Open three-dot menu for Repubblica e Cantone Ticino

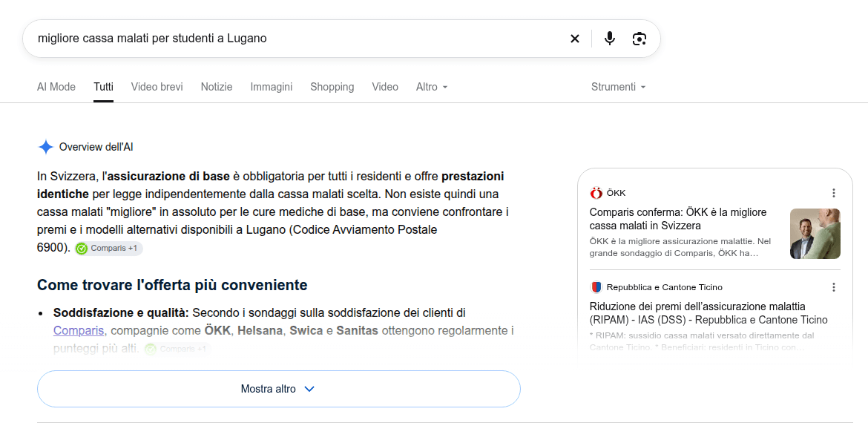(834, 286)
